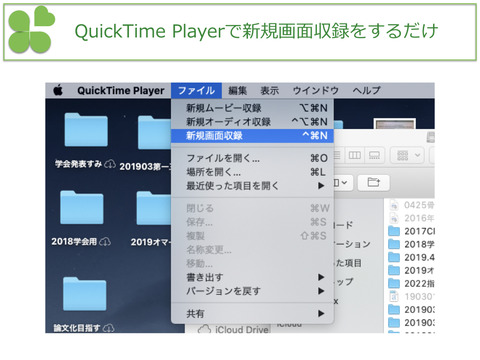Choose 新規ムービー収録 from the menu
The height and width of the screenshot is (360, 480).
tap(252, 108)
